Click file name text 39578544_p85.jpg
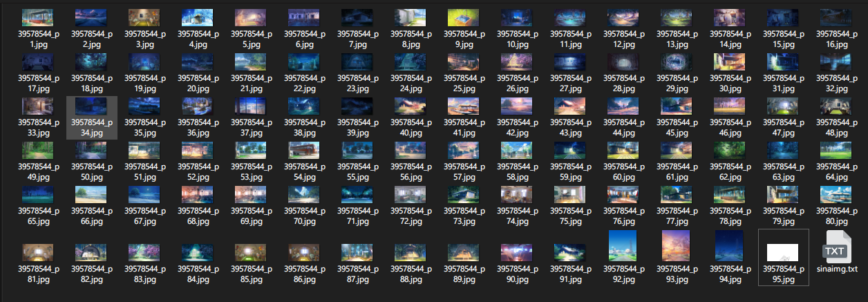Image resolution: width=868 pixels, height=302 pixels. pyautogui.click(x=252, y=274)
